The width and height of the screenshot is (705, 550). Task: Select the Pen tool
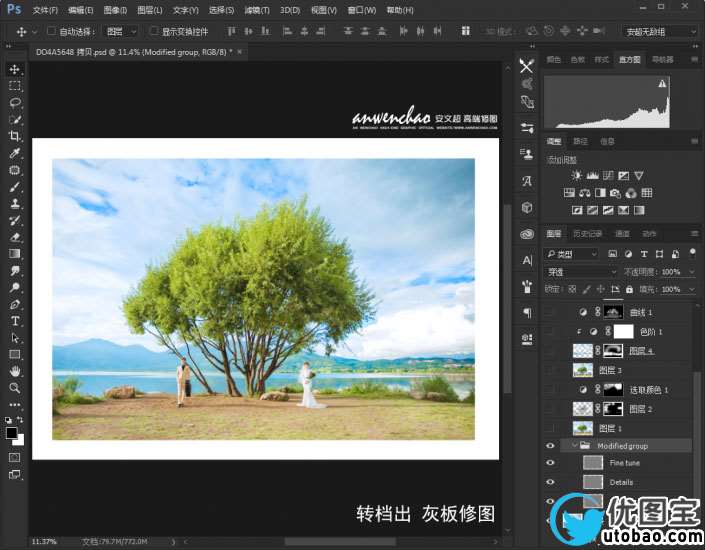point(14,304)
